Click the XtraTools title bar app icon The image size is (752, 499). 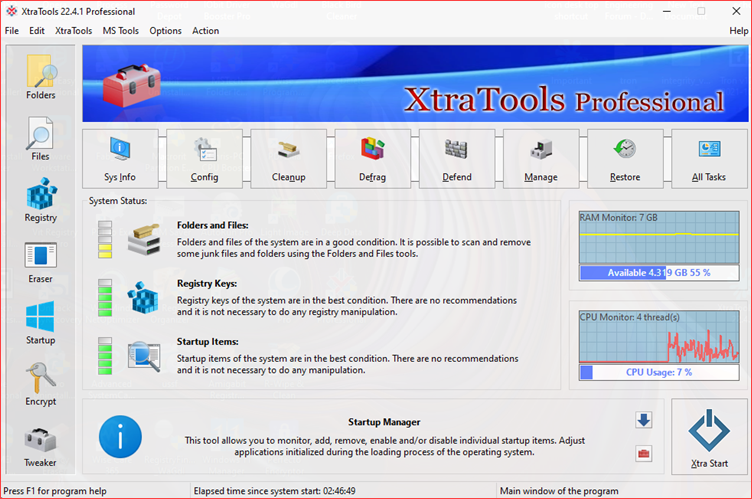(x=12, y=11)
